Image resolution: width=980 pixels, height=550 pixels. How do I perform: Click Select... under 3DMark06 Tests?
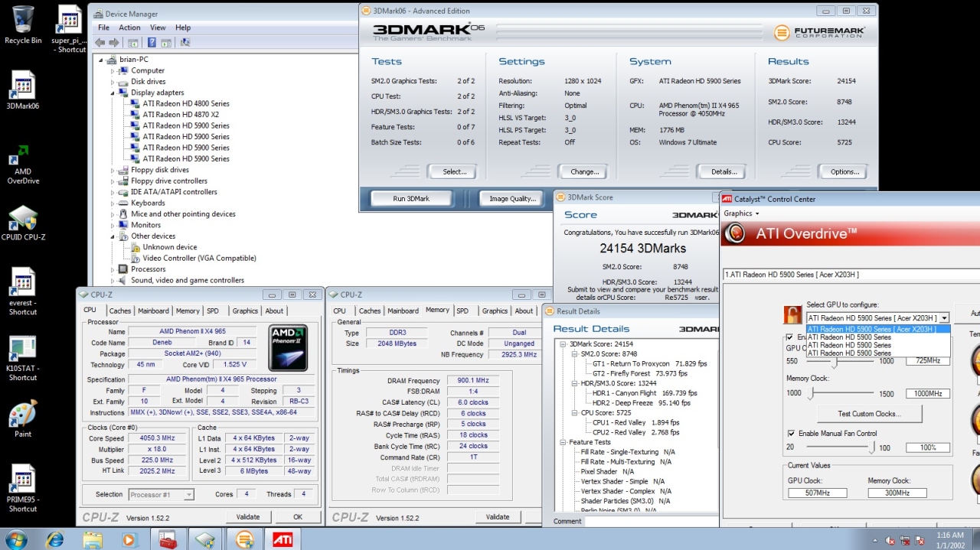[454, 172]
